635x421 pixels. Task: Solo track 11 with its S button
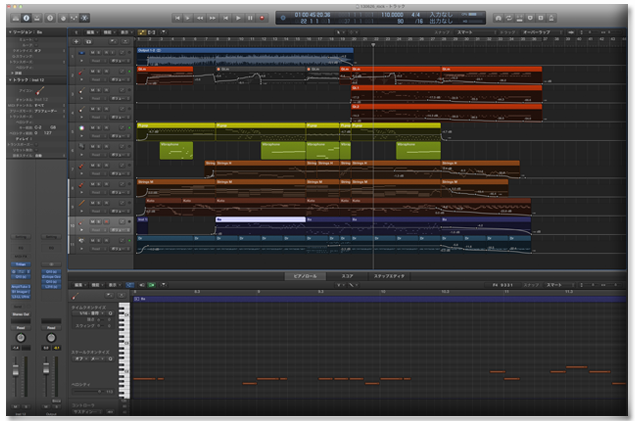pos(99,240)
